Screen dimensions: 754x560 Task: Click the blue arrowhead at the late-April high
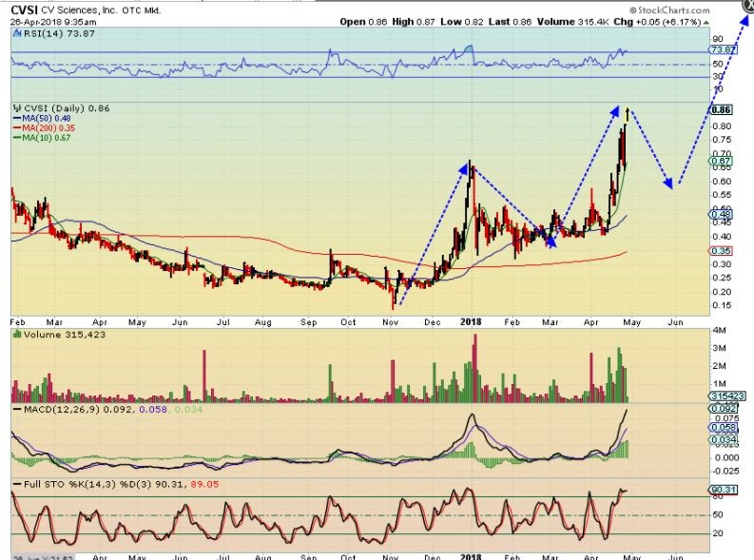click(615, 111)
